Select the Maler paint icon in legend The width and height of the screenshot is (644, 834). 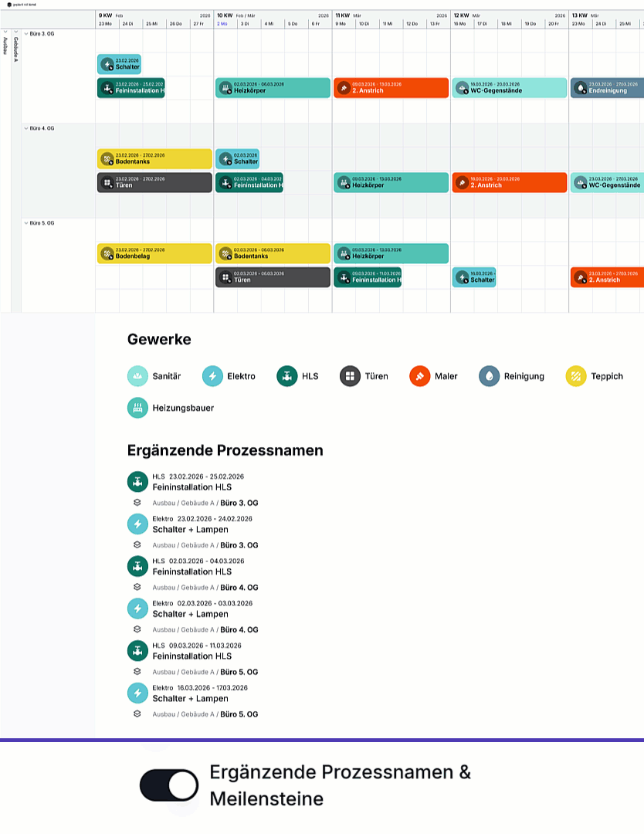[x=419, y=376]
